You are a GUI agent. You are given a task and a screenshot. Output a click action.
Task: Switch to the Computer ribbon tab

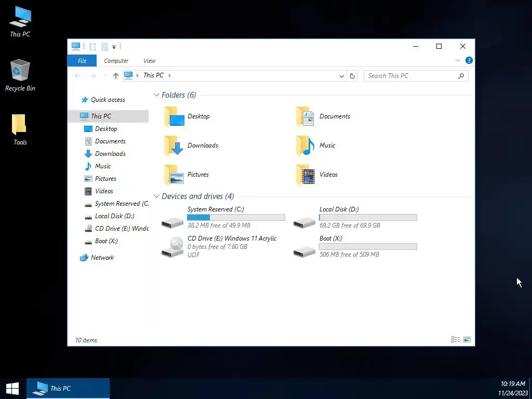pos(116,61)
